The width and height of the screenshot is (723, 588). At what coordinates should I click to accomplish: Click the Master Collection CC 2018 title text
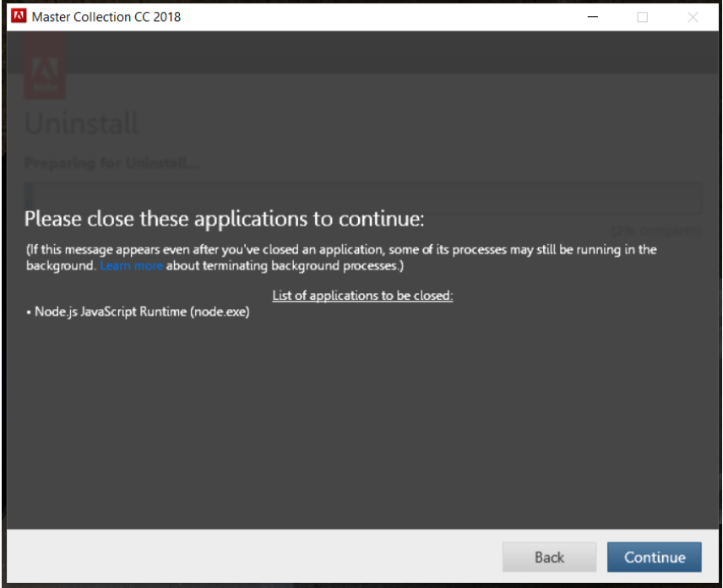[106, 17]
